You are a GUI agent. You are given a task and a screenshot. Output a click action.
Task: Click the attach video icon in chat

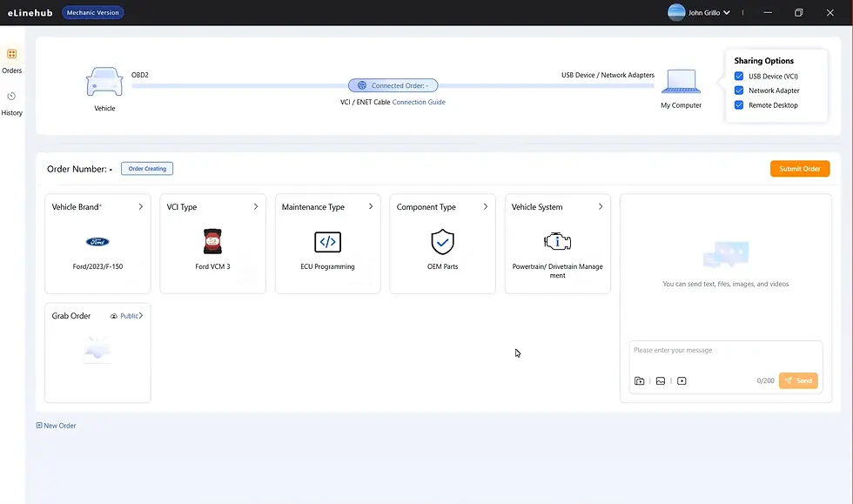(682, 381)
